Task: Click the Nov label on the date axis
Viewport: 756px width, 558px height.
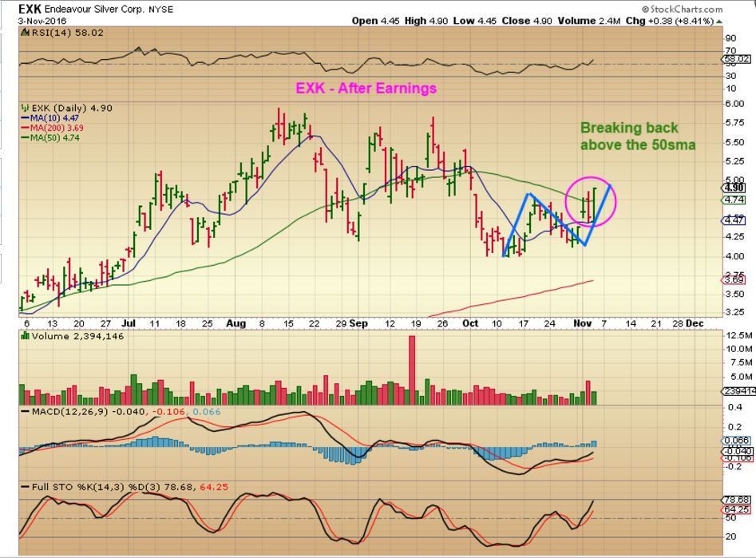Action: tap(583, 323)
